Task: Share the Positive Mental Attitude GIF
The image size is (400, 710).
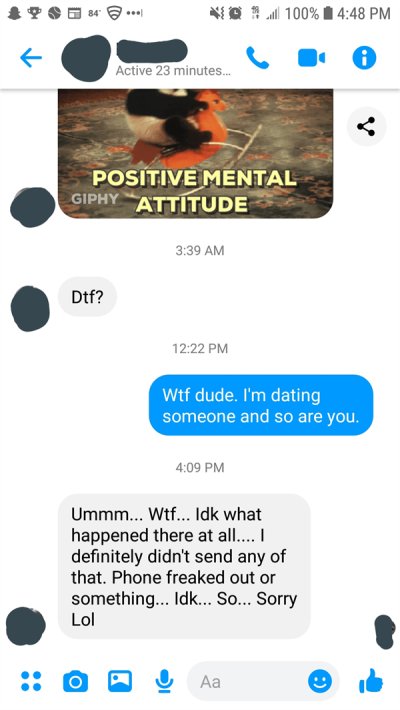Action: click(x=366, y=126)
